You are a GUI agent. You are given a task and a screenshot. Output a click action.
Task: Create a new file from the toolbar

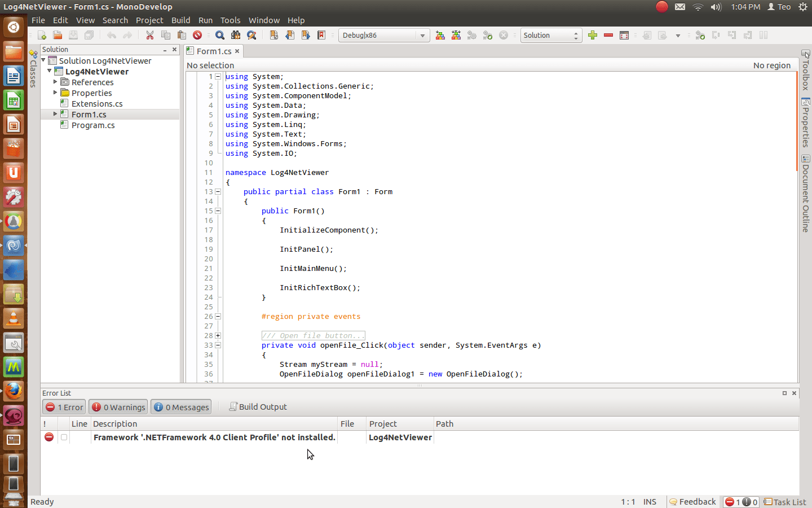[x=42, y=35]
